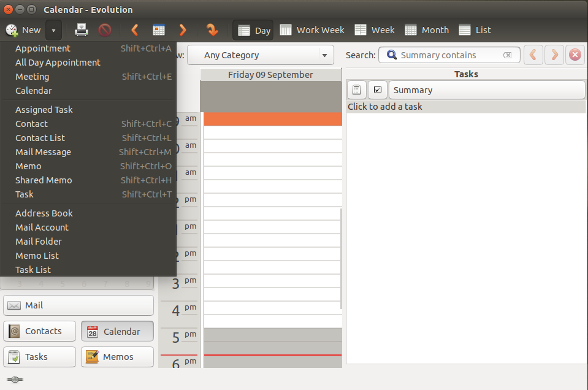The image size is (588, 390).
Task: Choose Appointment from the New menu
Action: point(43,48)
